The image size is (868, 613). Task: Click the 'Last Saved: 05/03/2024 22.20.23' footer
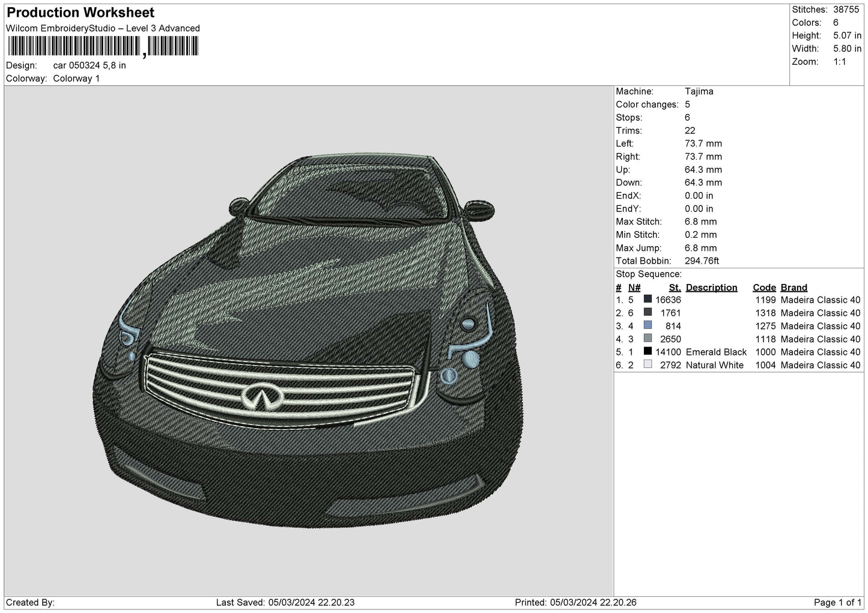[285, 603]
